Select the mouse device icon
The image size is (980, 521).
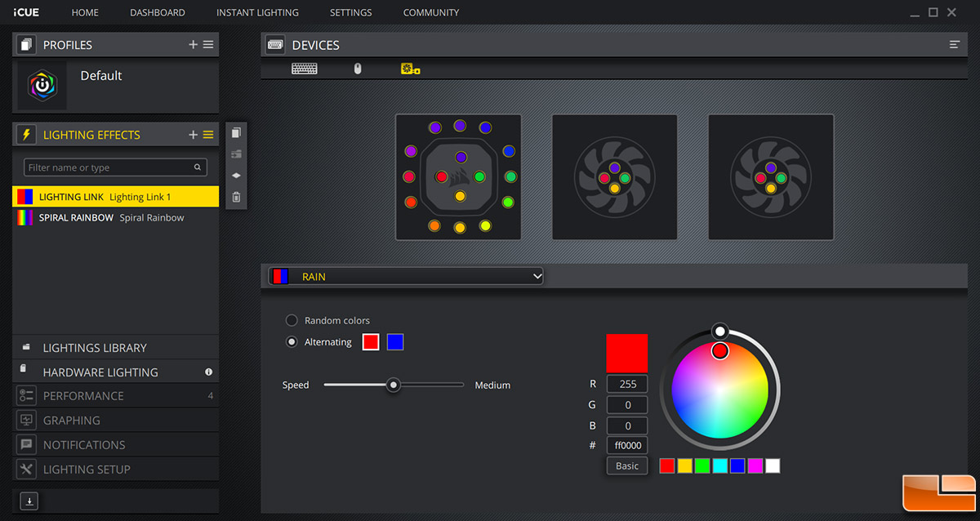click(x=357, y=69)
